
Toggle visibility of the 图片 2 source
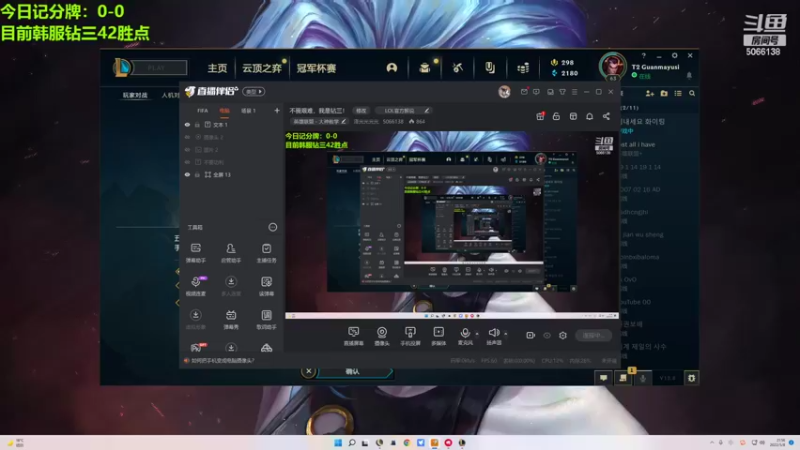(187, 150)
